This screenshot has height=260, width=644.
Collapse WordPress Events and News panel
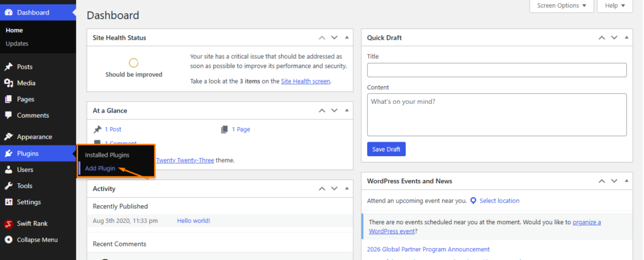click(x=626, y=181)
